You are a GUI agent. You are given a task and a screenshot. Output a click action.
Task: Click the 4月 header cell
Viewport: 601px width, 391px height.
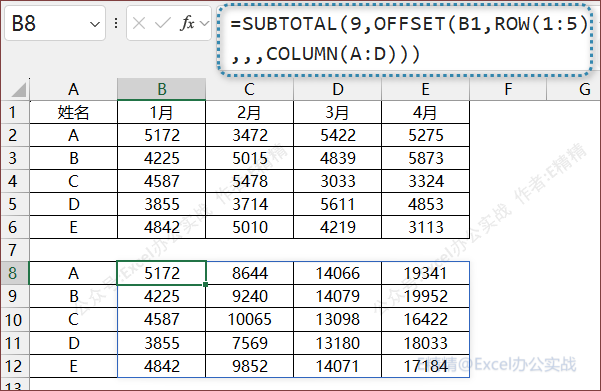(425, 112)
